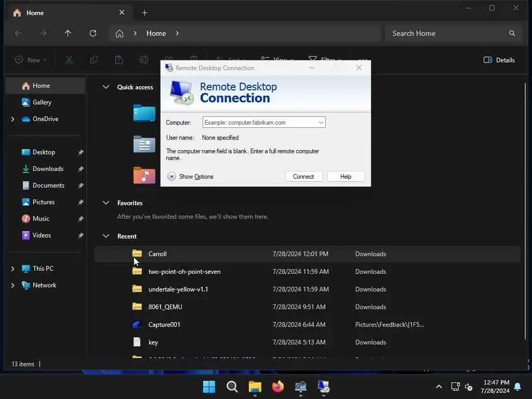Select the 8061_QEMU folder
Viewport: 532px width, 399px height.
307,307
